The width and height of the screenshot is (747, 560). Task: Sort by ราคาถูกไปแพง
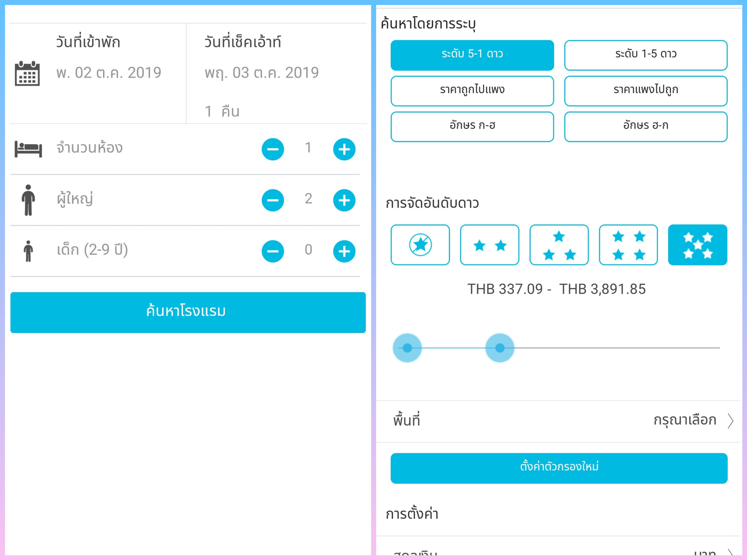pos(472,91)
